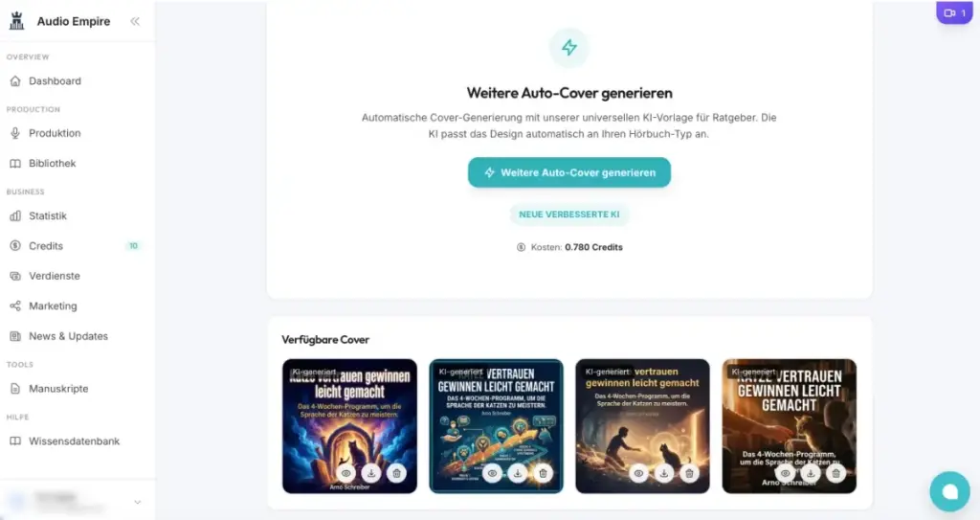Click the Weitere Auto-Cover generieren button
This screenshot has height=520, width=980.
point(569,172)
